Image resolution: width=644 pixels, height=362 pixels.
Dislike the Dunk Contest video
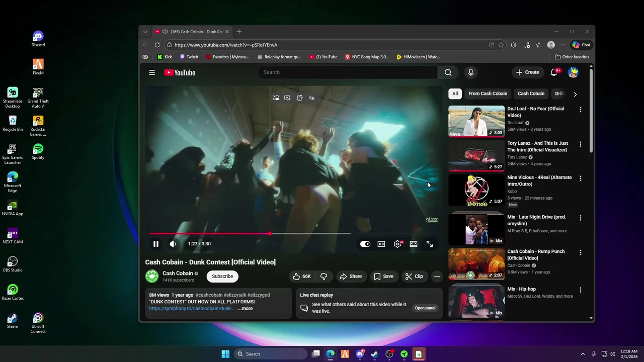pos(324,276)
